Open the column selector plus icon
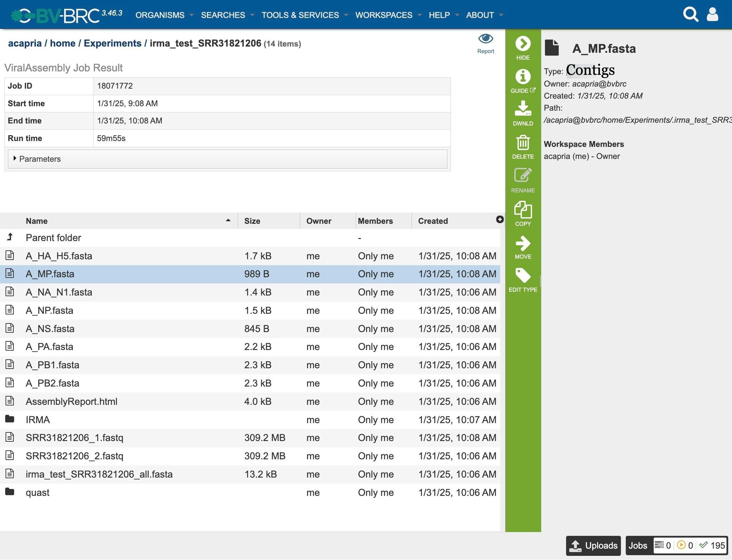The image size is (732, 560). [499, 220]
